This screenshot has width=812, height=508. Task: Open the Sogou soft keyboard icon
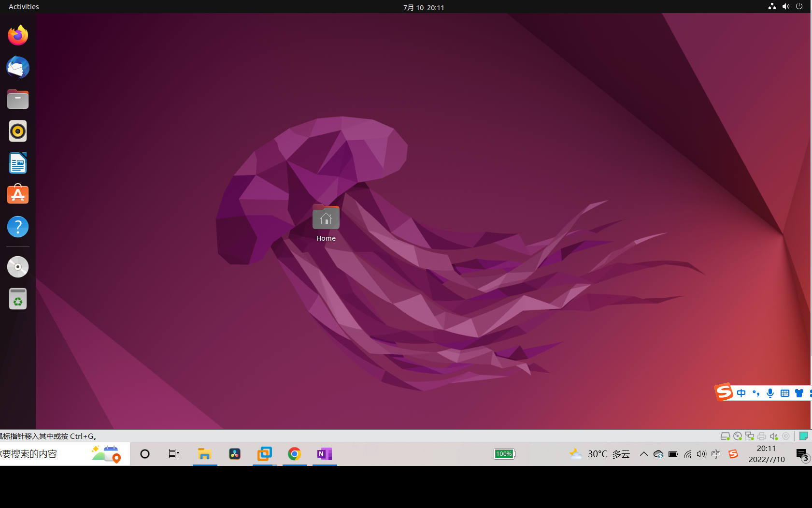point(785,393)
